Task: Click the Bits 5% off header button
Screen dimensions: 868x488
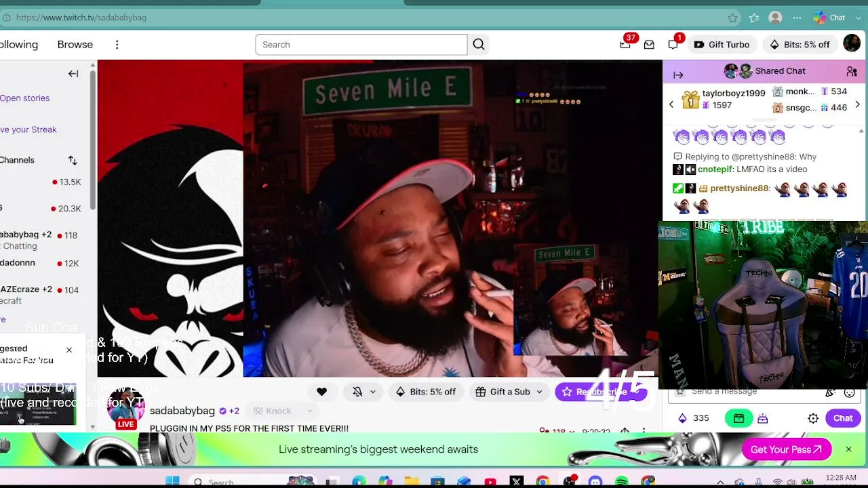Action: click(800, 45)
